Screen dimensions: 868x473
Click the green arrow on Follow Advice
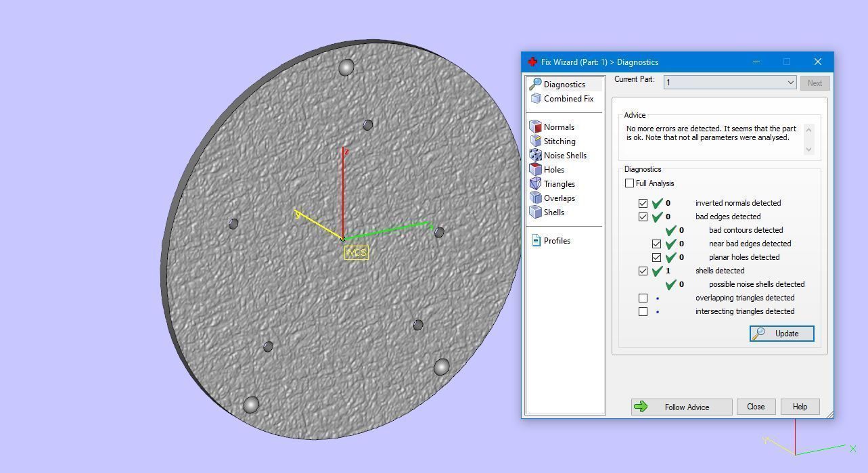(640, 407)
